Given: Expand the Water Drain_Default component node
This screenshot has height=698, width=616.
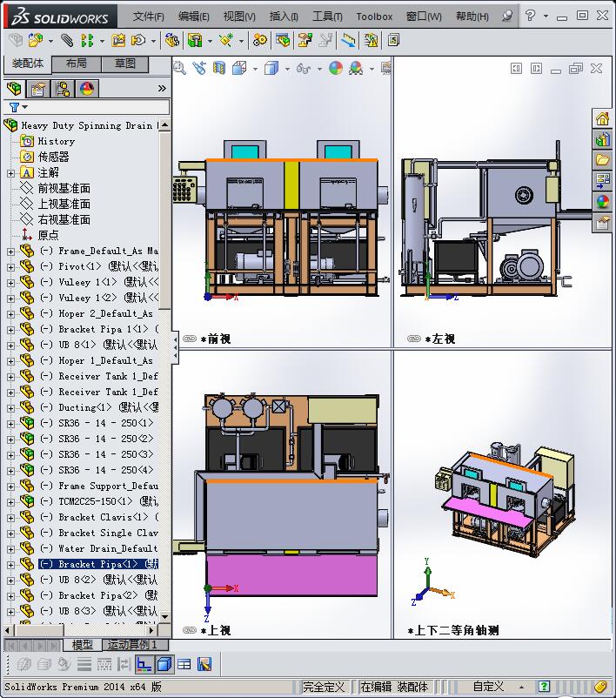Looking at the screenshot, I should click(x=10, y=549).
